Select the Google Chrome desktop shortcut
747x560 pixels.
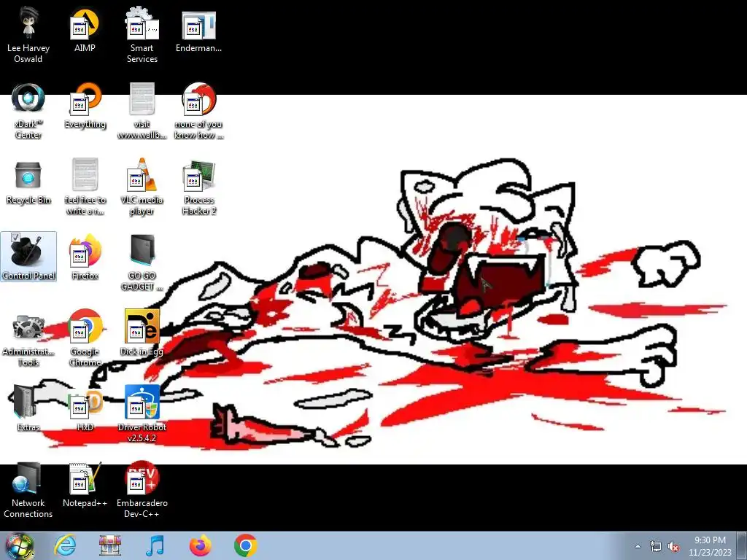coord(85,338)
